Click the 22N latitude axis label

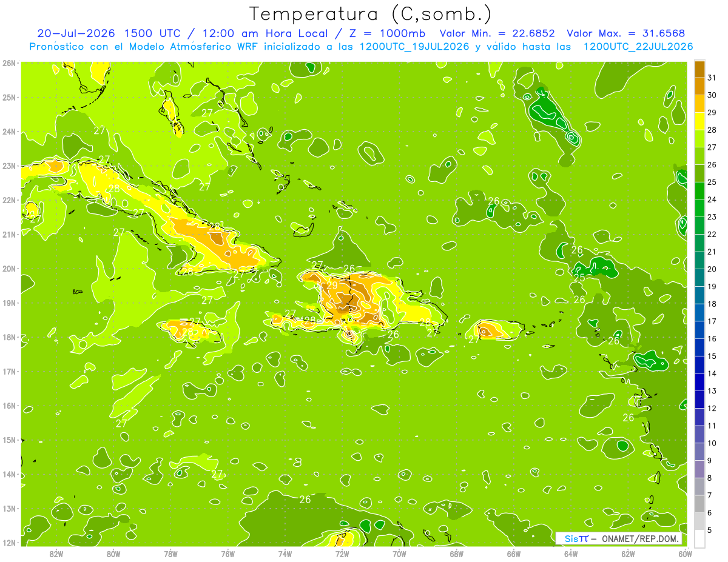pyautogui.click(x=9, y=200)
